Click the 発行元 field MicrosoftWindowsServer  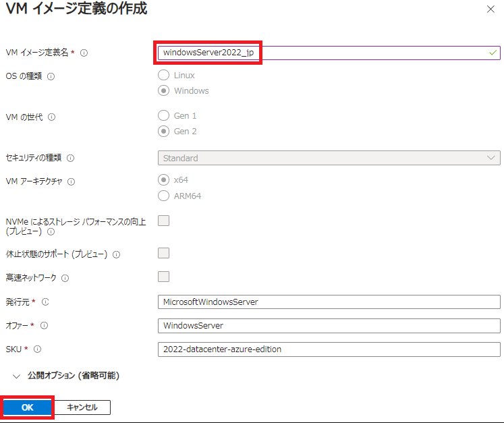tap(329, 302)
